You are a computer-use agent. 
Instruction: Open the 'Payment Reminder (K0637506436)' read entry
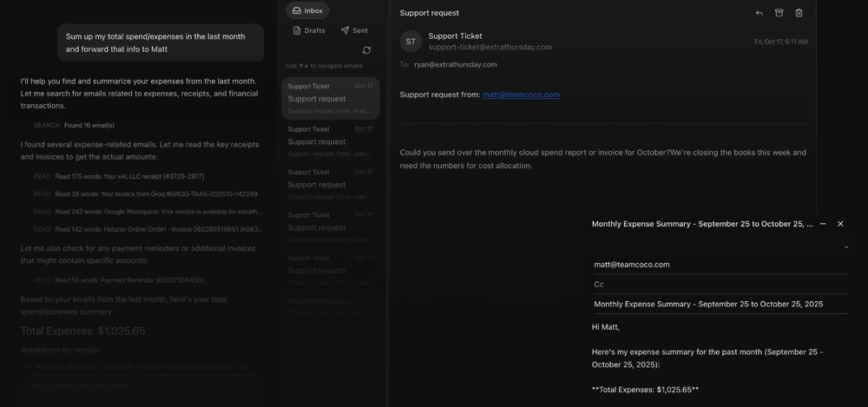(x=129, y=280)
